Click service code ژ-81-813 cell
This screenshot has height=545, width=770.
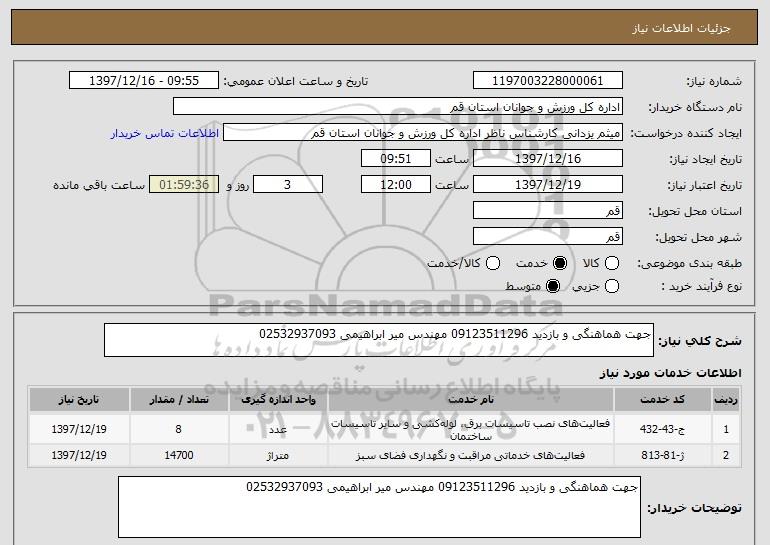(662, 456)
